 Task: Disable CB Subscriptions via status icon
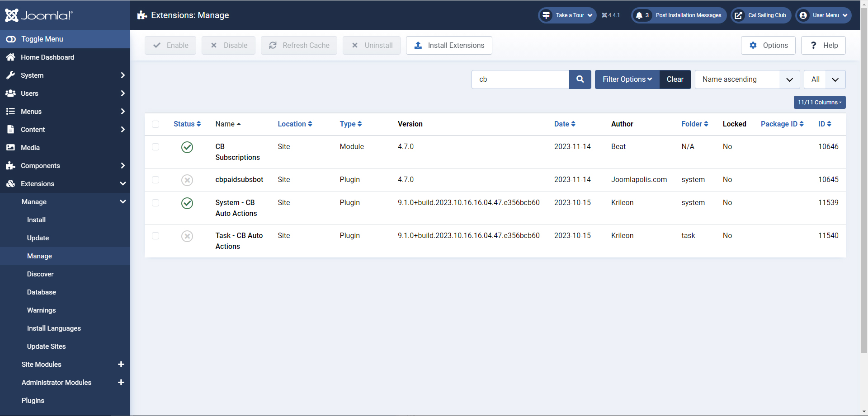[x=187, y=147]
